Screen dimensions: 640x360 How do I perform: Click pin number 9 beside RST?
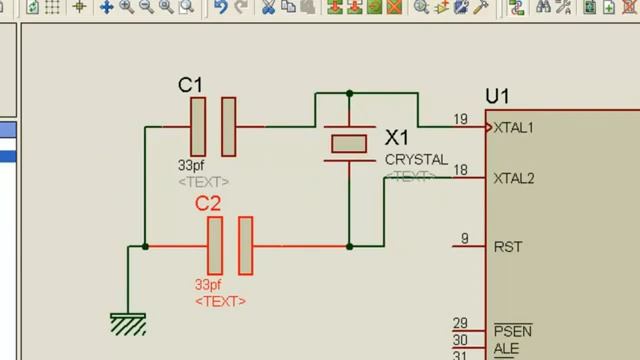tap(464, 238)
